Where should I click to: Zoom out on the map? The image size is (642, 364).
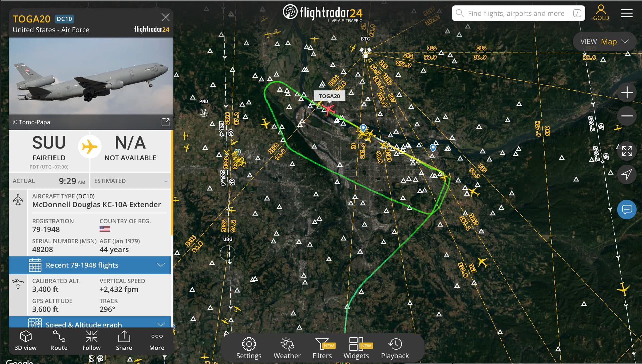(627, 116)
